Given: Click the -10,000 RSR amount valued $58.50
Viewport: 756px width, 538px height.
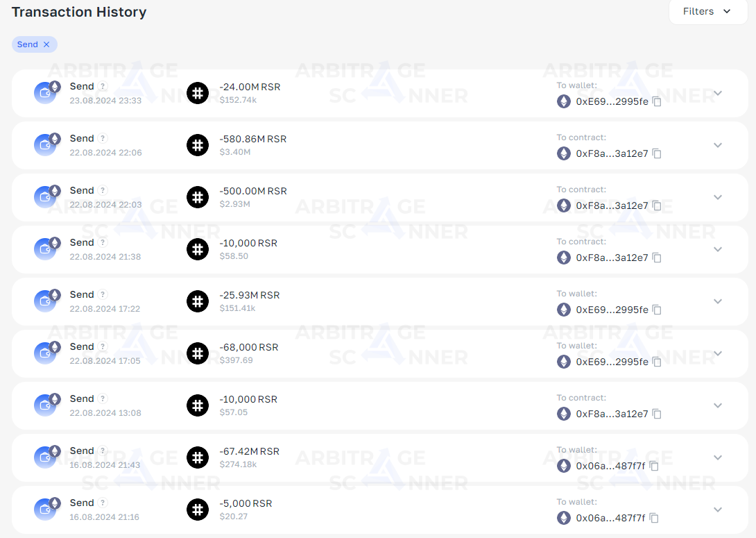Looking at the screenshot, I should (248, 243).
